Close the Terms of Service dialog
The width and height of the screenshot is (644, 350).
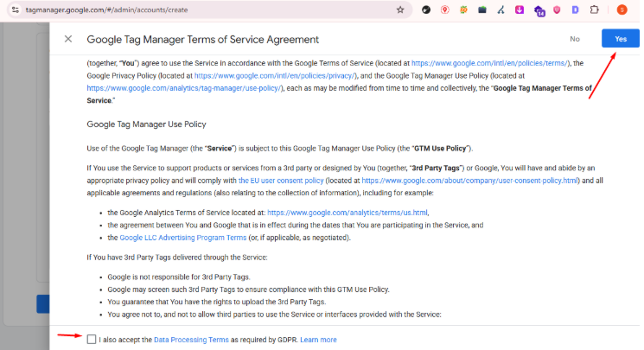pyautogui.click(x=68, y=39)
